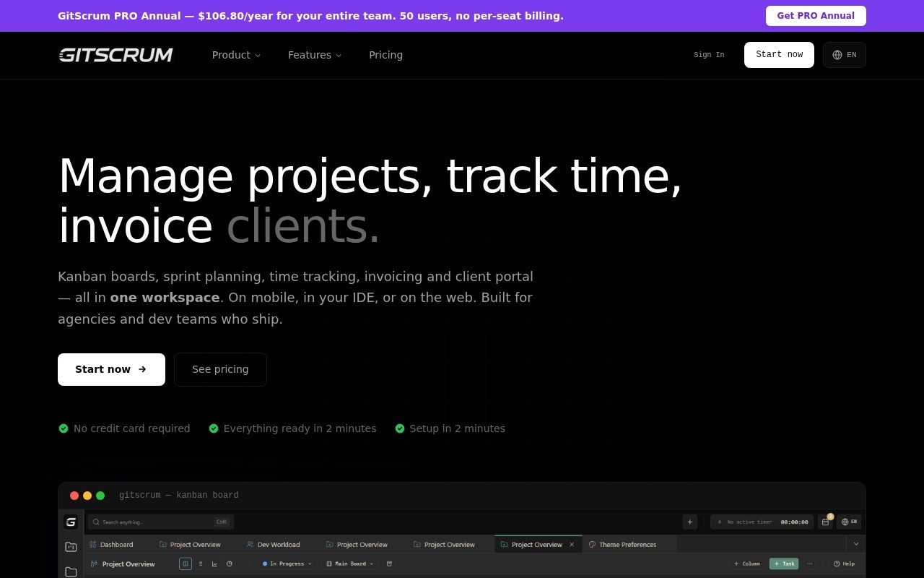The height and width of the screenshot is (578, 924).
Task: Open the notifications icon with the yellow badge
Action: point(826,522)
